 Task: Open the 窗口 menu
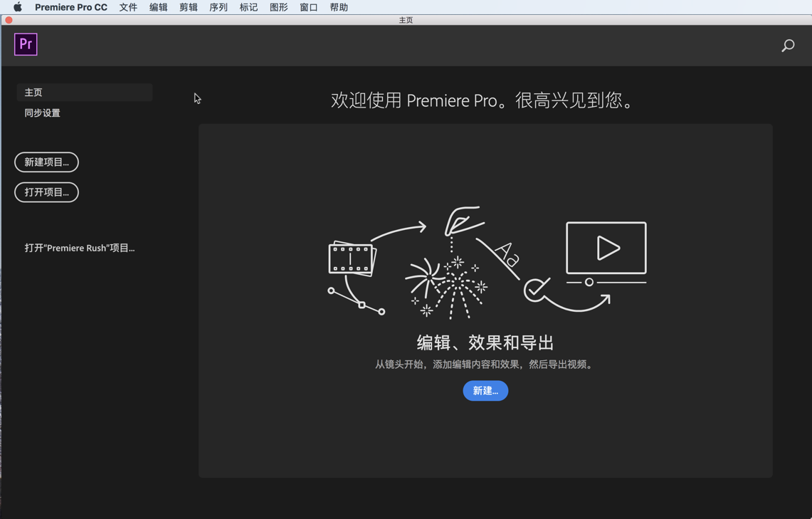[309, 7]
